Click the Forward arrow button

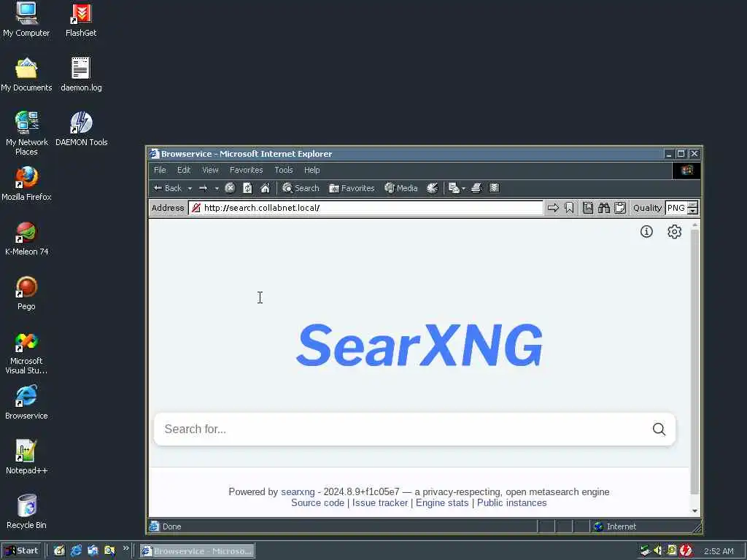[203, 188]
